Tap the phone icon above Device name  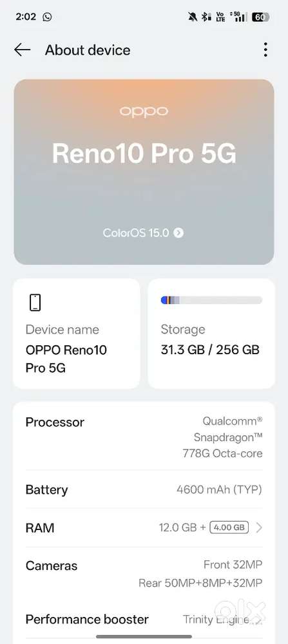tap(35, 303)
